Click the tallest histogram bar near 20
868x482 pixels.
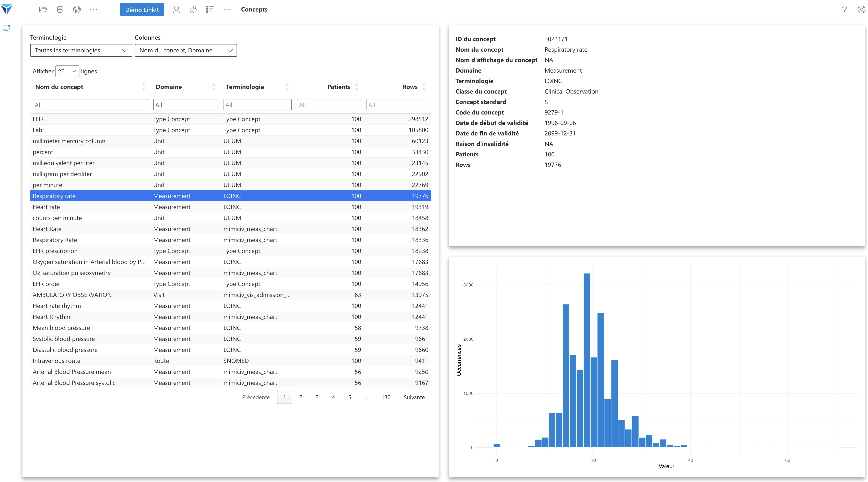587,360
